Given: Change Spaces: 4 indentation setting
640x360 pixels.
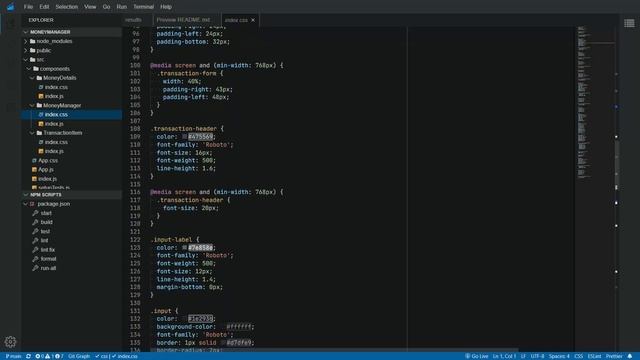Looking at the screenshot, I should click(x=559, y=356).
